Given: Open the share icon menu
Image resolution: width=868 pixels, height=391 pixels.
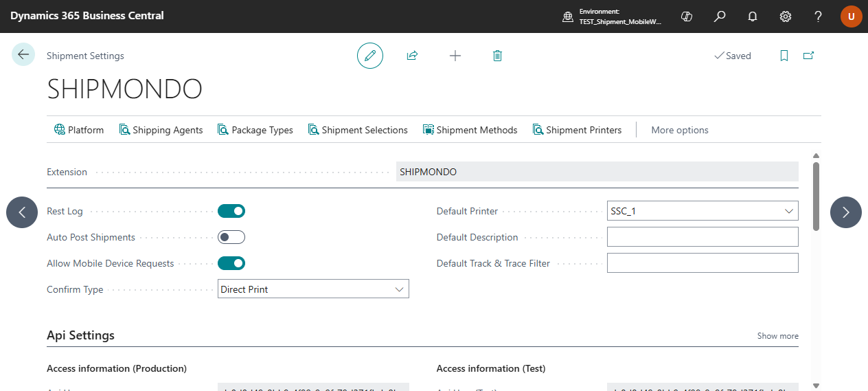Looking at the screenshot, I should (x=412, y=56).
